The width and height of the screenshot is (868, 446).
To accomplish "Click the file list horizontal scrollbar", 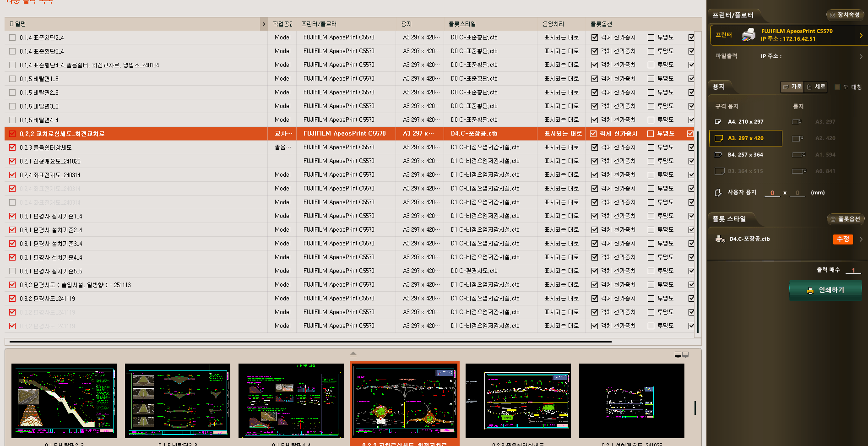I will [310, 342].
